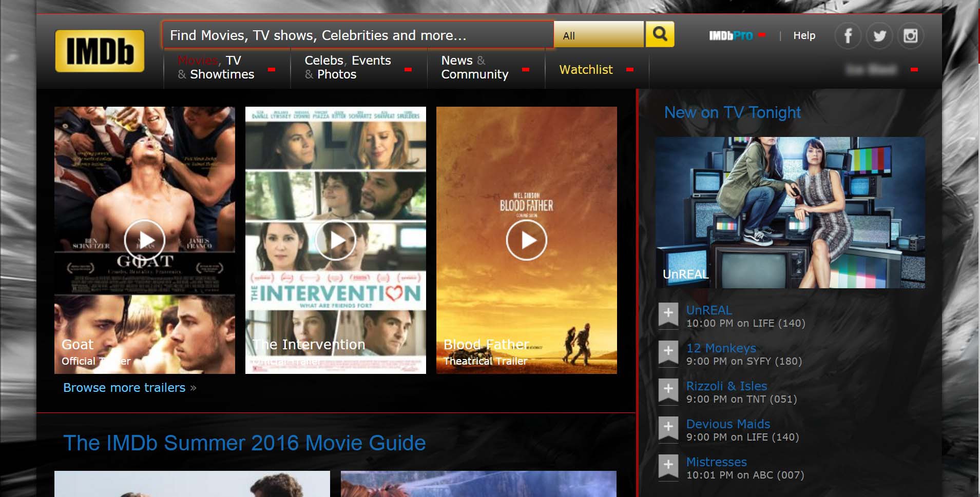
Task: Add Rizzoli & Isles to watchlist ribbon
Action: coord(668,391)
